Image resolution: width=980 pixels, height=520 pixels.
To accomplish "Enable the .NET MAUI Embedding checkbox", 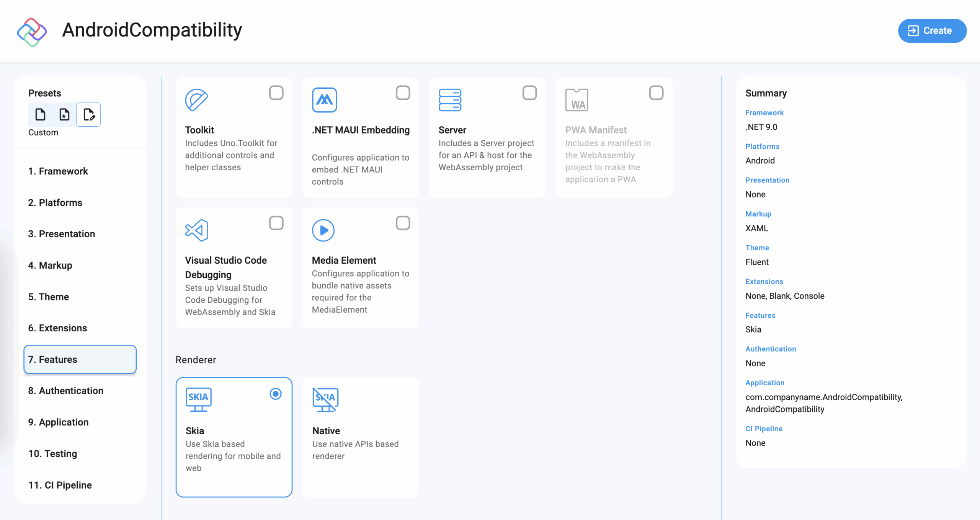I will 403,93.
